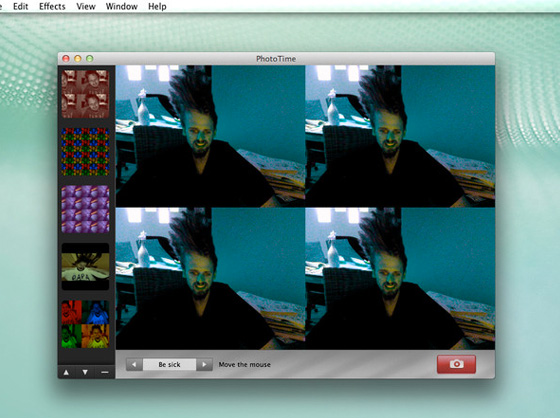Move down the thumbnail list with the down arrow
Viewport: 560px width, 418px height.
tap(85, 372)
